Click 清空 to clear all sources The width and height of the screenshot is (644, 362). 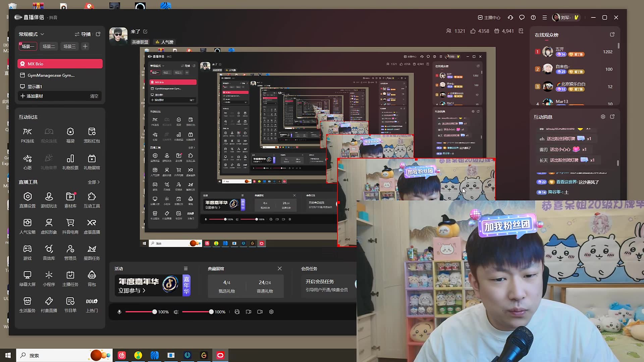click(94, 96)
